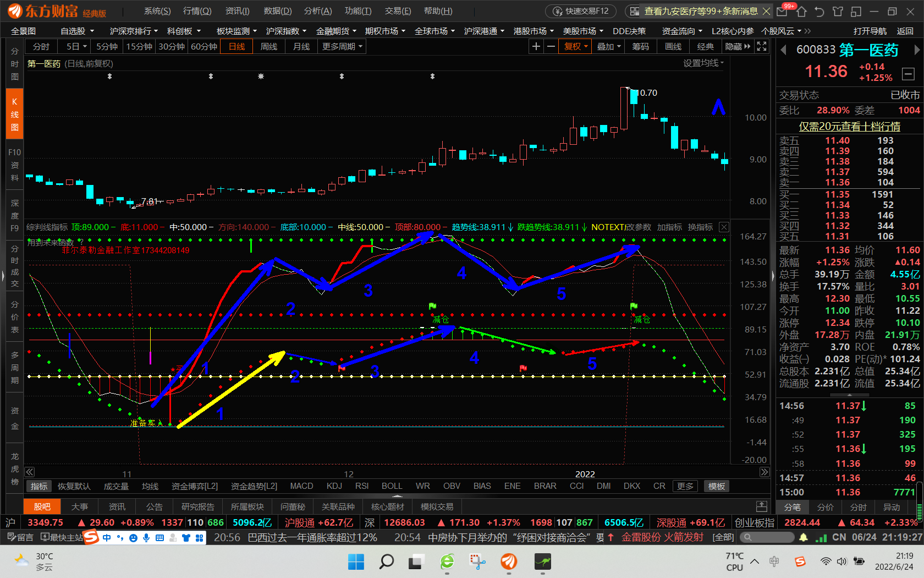Click 打开导航 button
This screenshot has width=924, height=578.
click(870, 31)
